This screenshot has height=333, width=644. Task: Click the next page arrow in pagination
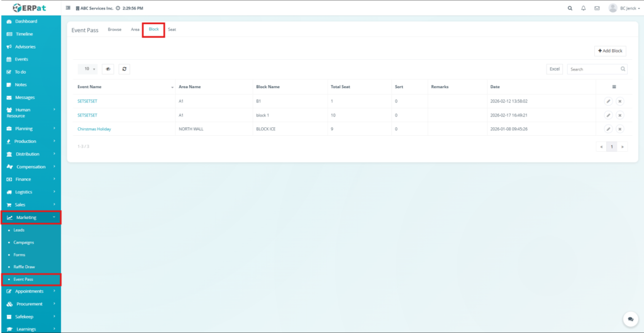pos(623,147)
